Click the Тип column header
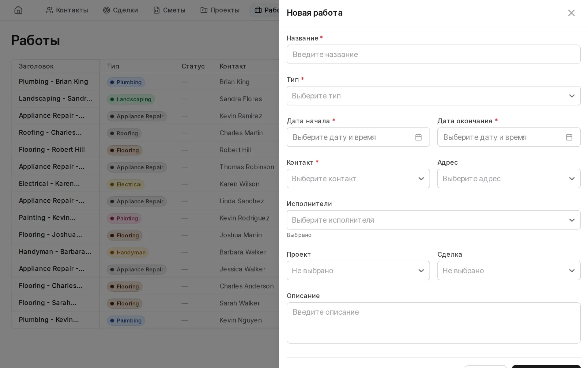This screenshot has height=368, width=588. pyautogui.click(x=113, y=66)
